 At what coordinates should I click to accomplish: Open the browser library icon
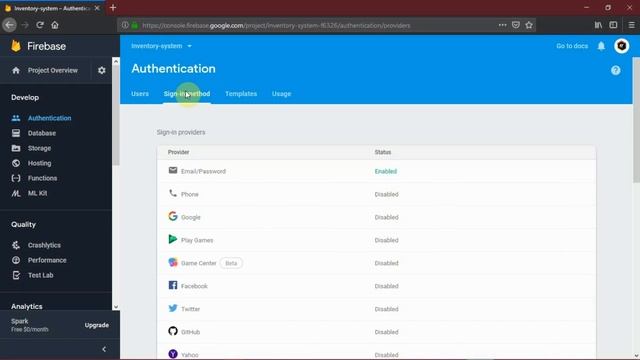[598, 25]
